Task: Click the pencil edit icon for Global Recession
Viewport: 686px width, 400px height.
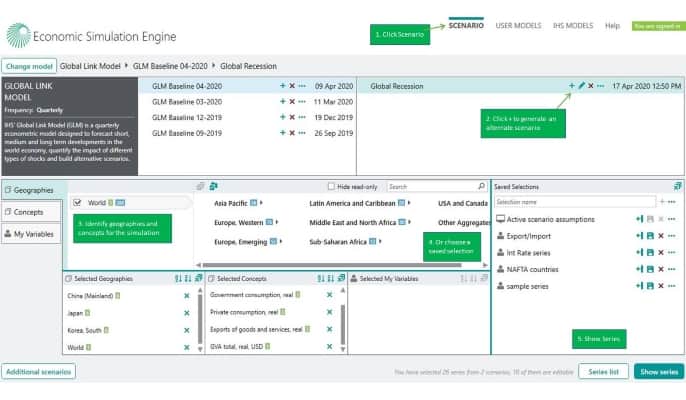Action: tap(582, 86)
